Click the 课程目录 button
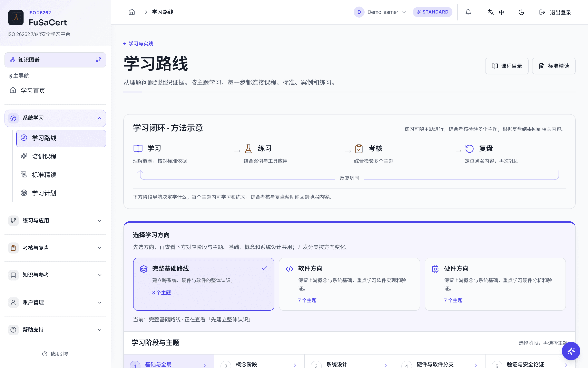The image size is (588, 368). click(x=507, y=66)
